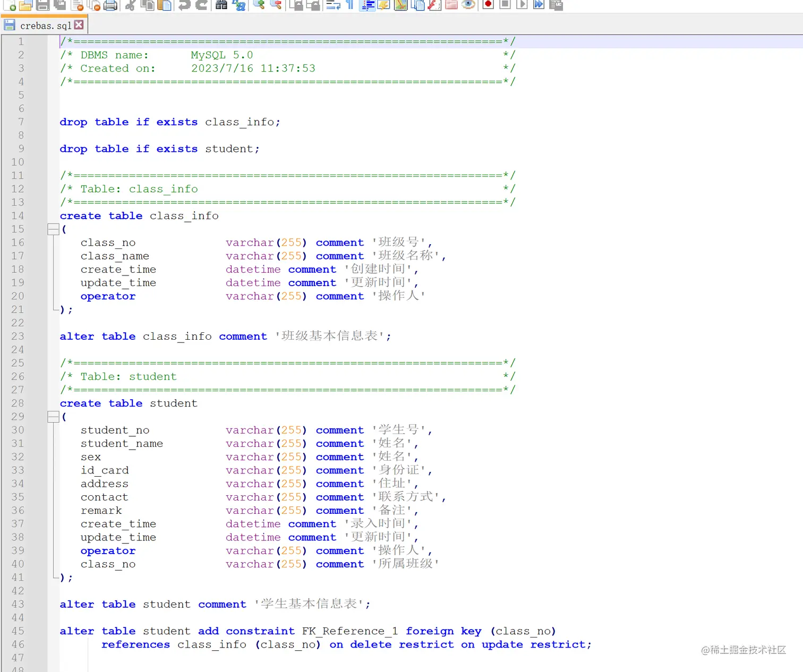Open Find with the binoculars icon
Viewport: 803px width, 672px height.
tap(221, 5)
